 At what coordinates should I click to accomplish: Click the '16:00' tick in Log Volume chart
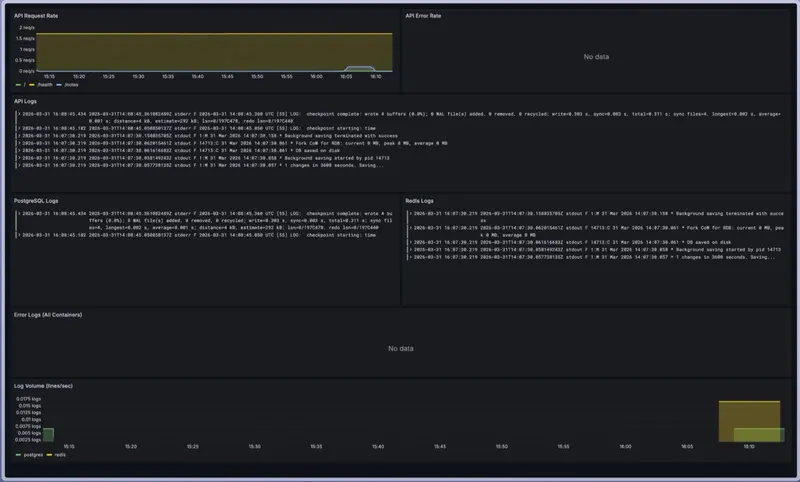pos(625,446)
